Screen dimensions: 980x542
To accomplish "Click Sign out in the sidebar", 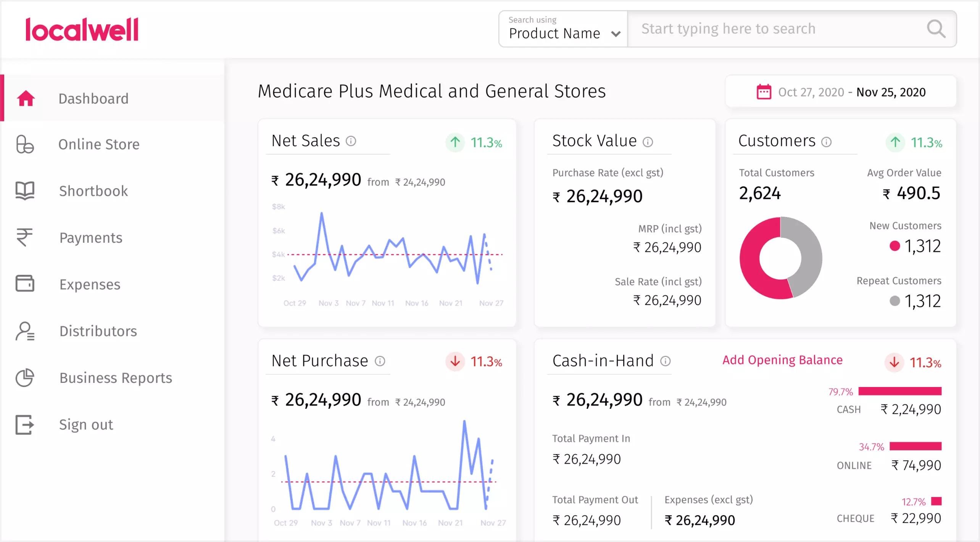I will click(x=86, y=425).
